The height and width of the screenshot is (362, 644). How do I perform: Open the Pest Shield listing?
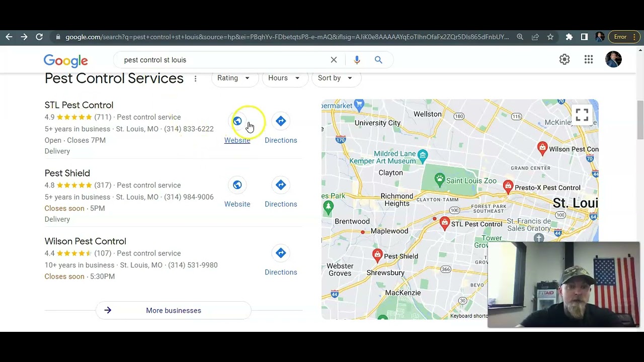(x=67, y=173)
